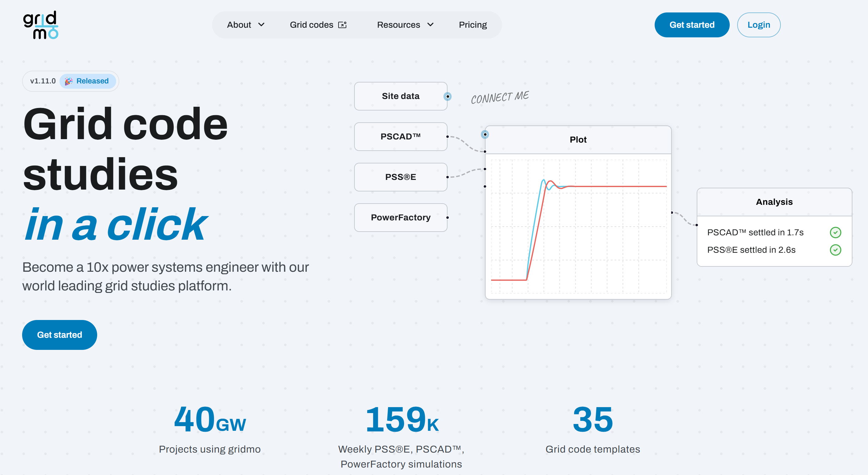Image resolution: width=868 pixels, height=475 pixels.
Task: Click the response curve chart in Plot
Action: pos(579,226)
